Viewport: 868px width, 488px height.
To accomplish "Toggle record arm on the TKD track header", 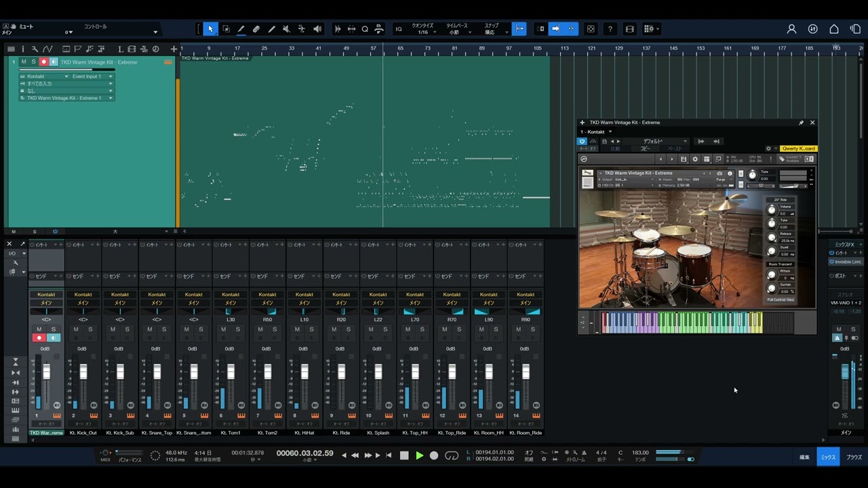I will coord(43,62).
